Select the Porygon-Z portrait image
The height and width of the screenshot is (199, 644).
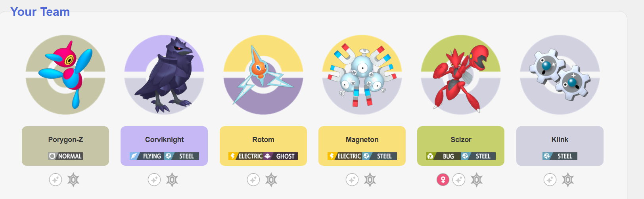tap(65, 75)
